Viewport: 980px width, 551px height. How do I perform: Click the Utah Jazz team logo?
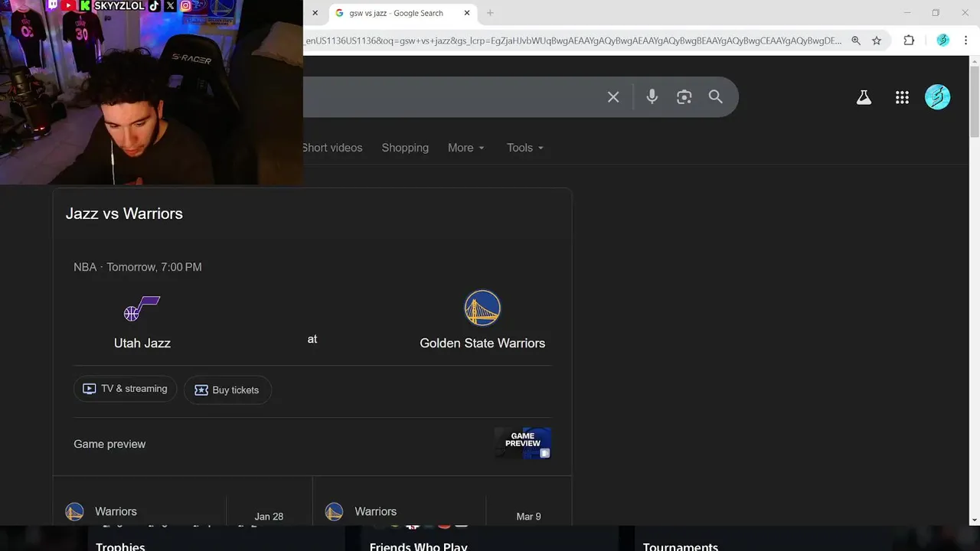[142, 308]
